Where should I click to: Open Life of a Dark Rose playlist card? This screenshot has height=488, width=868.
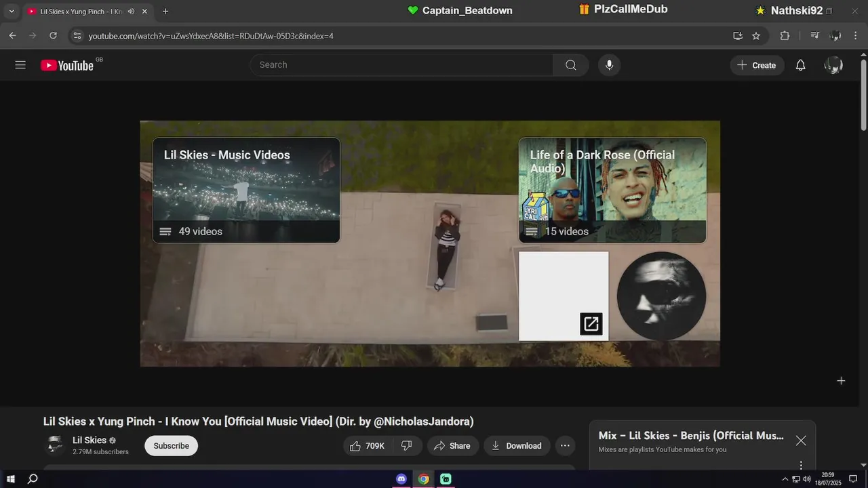click(612, 190)
